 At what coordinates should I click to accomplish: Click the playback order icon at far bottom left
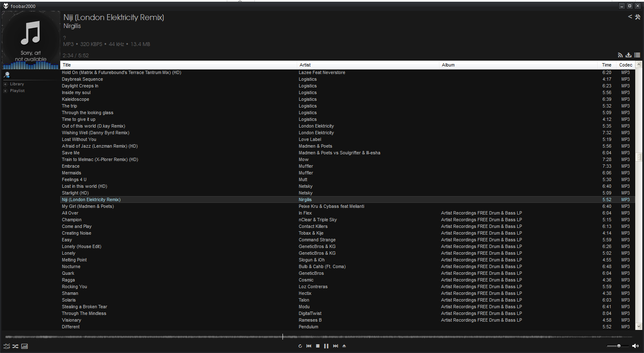pyautogui.click(x=7, y=346)
